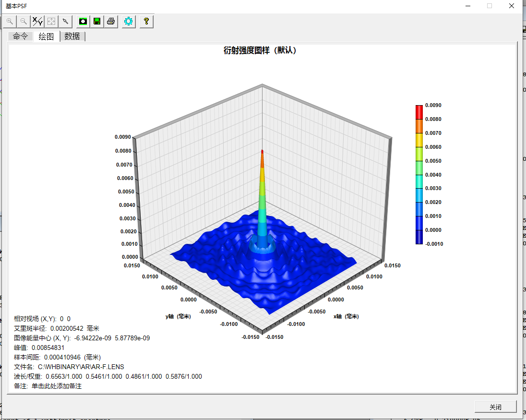Click the red segment of the color legend
This screenshot has height=420, width=526.
click(419, 112)
